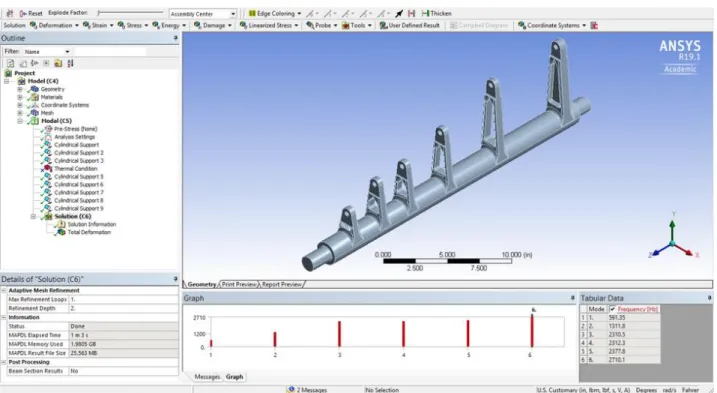The width and height of the screenshot is (717, 393).
Task: Switch to the Geometry view tab
Action: coord(202,284)
